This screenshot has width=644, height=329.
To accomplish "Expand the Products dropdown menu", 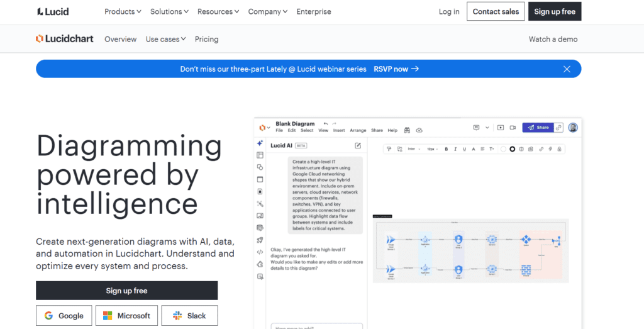I will 123,11.
